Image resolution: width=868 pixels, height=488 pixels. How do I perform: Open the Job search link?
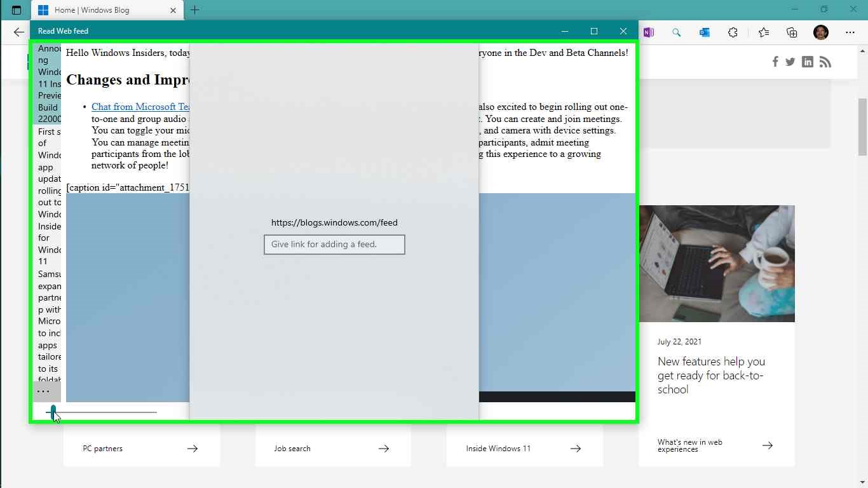(292, 449)
